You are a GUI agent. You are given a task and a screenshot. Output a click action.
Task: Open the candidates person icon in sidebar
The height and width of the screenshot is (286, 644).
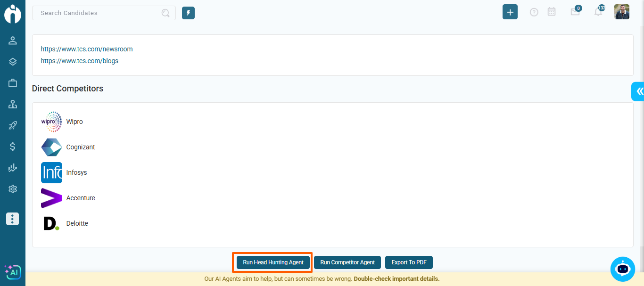coord(13,41)
